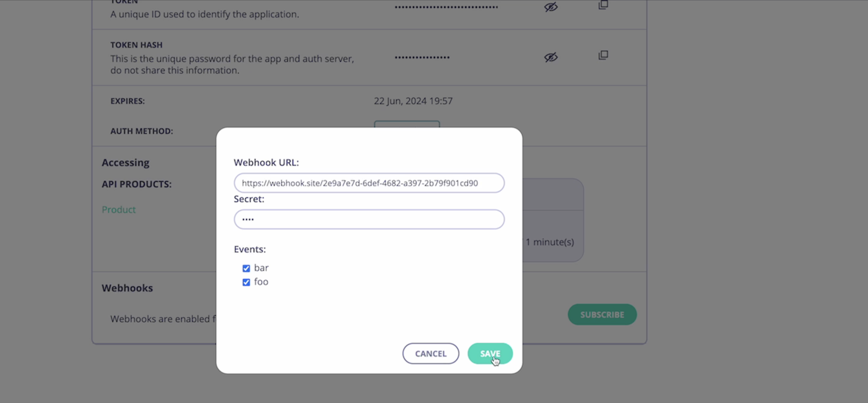Collapse the Webhooks section
The image size is (868, 403).
[x=127, y=288]
